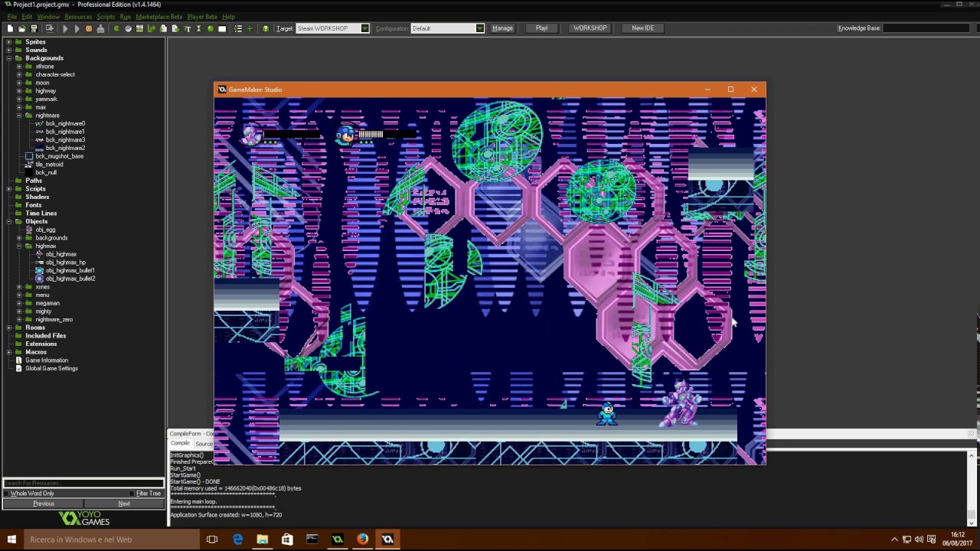Open the Player Beta menu
Image resolution: width=980 pixels, height=551 pixels.
202,17
